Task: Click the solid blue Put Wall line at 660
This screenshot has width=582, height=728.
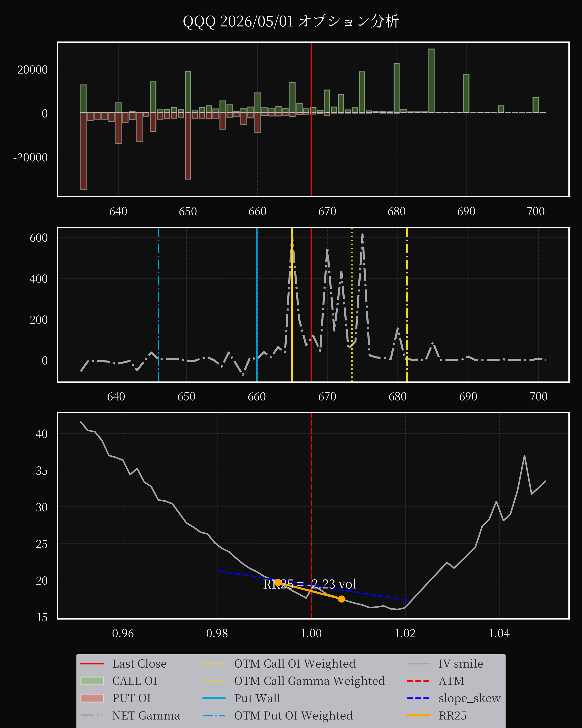Action: coord(257,305)
